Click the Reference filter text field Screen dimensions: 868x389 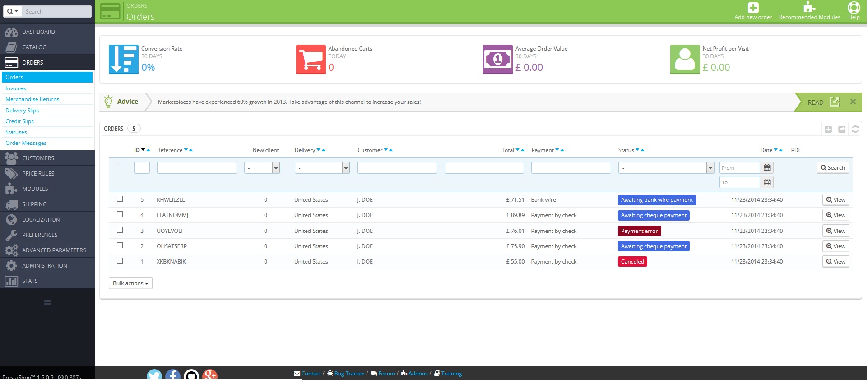pyautogui.click(x=197, y=168)
